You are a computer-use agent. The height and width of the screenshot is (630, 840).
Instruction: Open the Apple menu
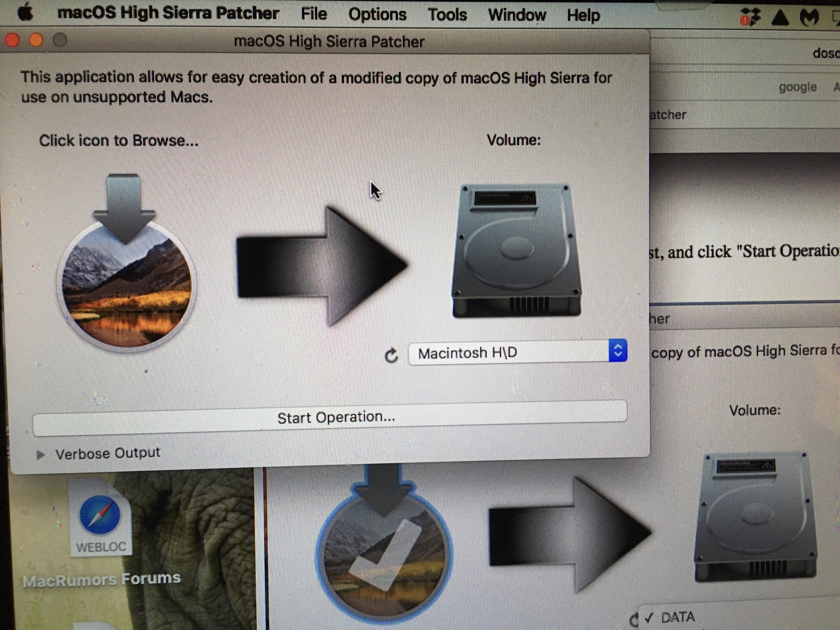[26, 13]
